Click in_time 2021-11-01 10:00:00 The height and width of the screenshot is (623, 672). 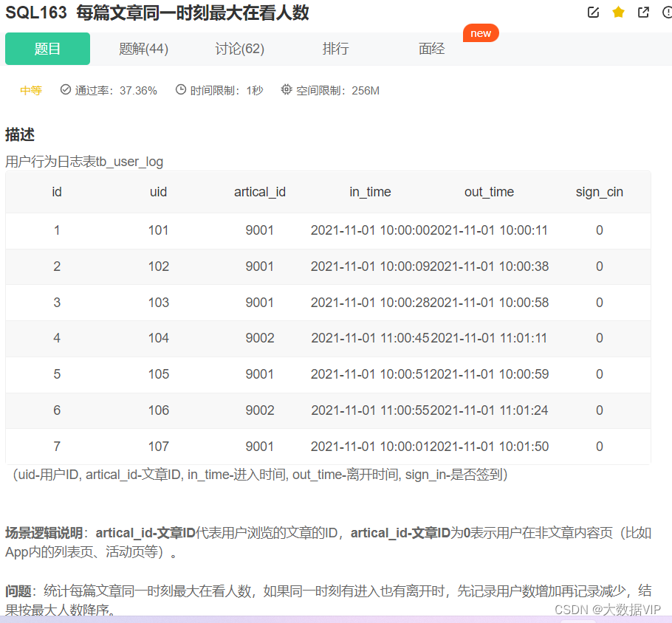(x=370, y=230)
